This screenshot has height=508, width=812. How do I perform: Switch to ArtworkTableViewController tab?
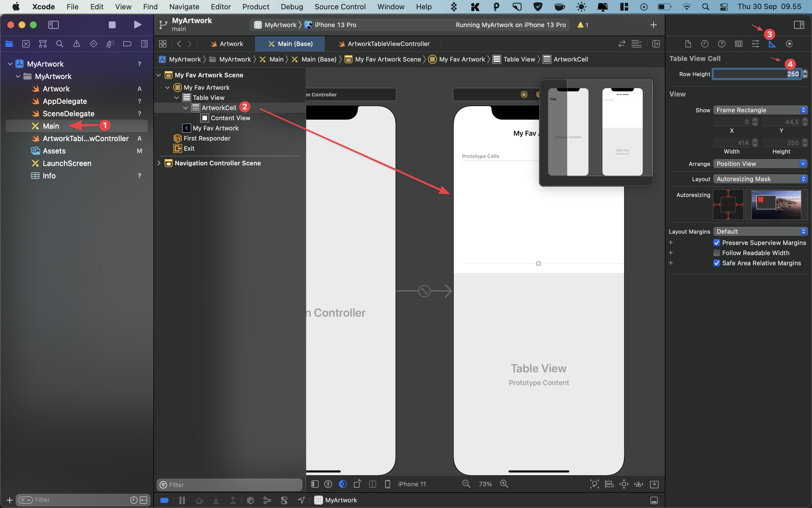(x=384, y=44)
